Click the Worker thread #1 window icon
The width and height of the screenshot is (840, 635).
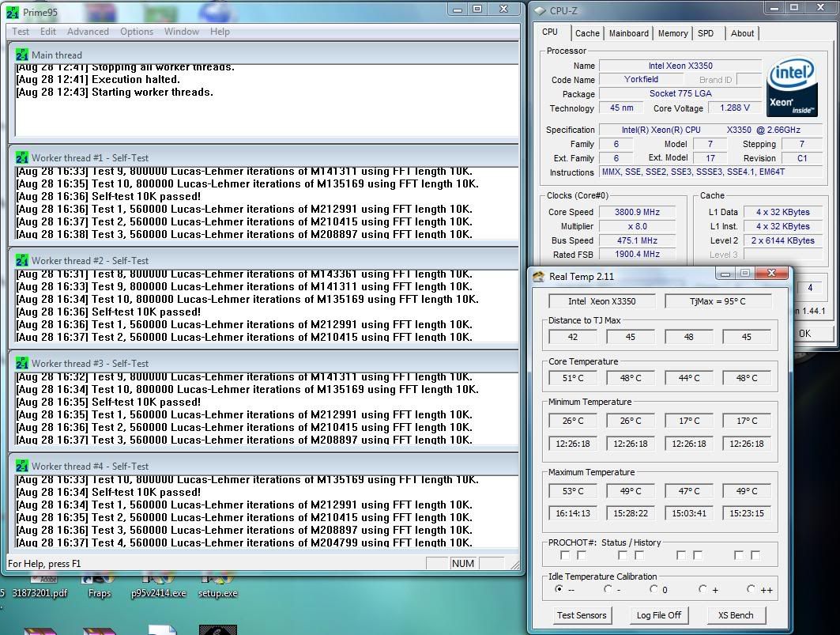[22, 157]
